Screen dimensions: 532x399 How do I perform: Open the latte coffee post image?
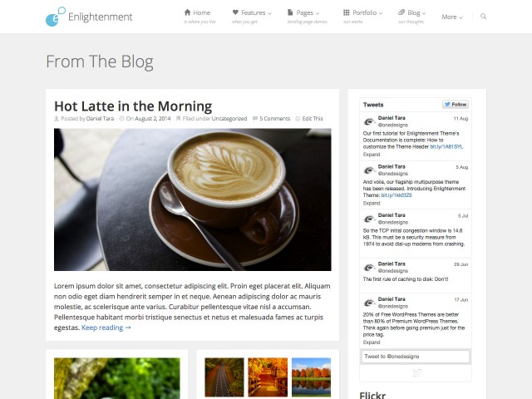click(x=192, y=199)
